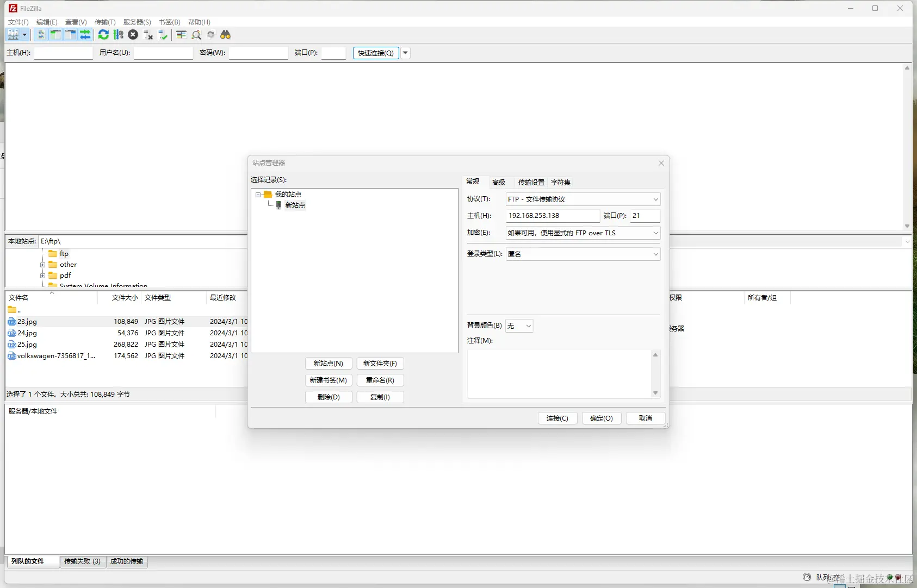Switch to the 传输设置 tab
917x588 pixels.
tap(531, 183)
